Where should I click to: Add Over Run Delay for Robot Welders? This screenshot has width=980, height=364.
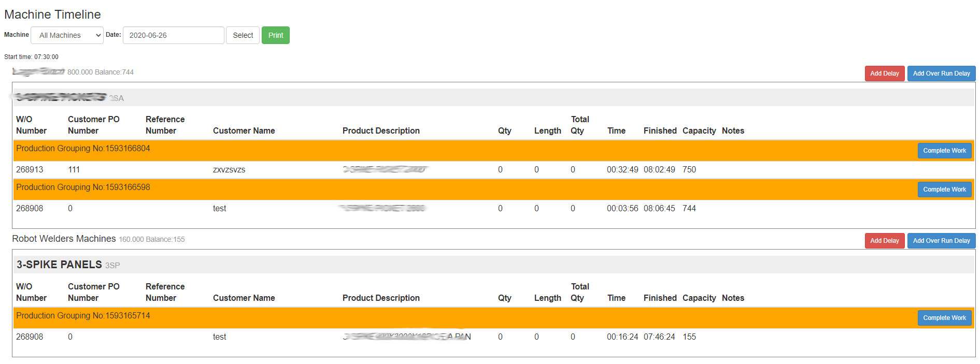pos(941,241)
